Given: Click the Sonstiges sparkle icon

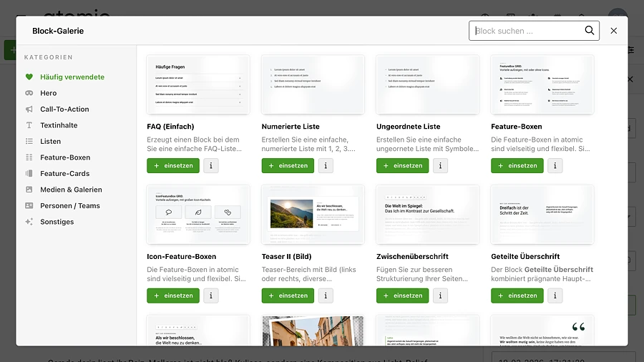Looking at the screenshot, I should [29, 222].
